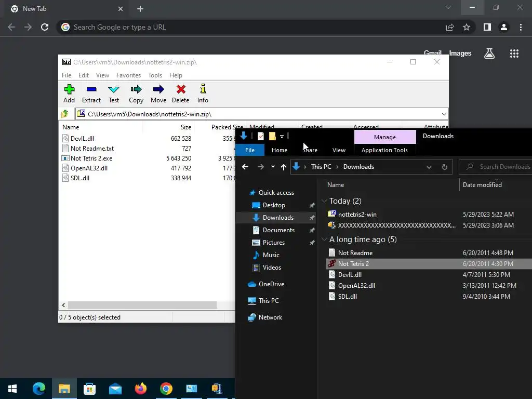Click This PC in the Explorer breadcrumb
This screenshot has width=532, height=399.
[321, 167]
